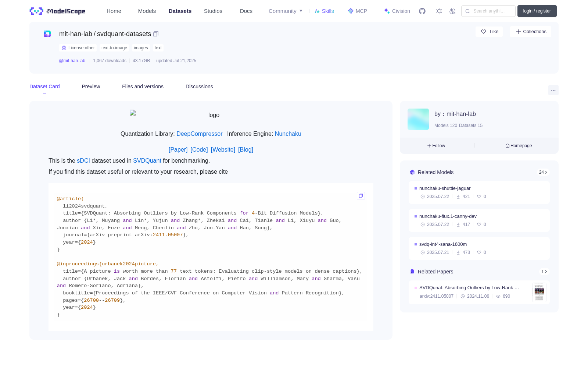Viewport: 588px width, 368px height.
Task: Open the Models menu item
Action: [x=147, y=11]
